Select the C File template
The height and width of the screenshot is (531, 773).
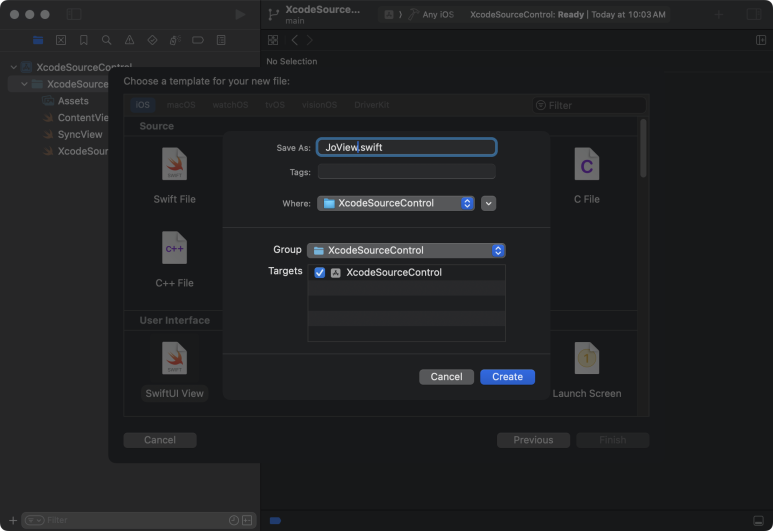587,176
